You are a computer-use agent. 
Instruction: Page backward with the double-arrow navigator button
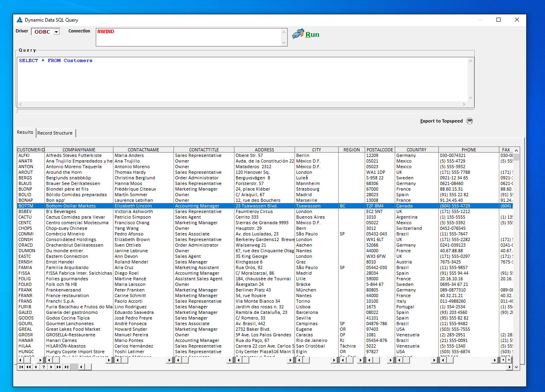pyautogui.click(x=28, y=367)
